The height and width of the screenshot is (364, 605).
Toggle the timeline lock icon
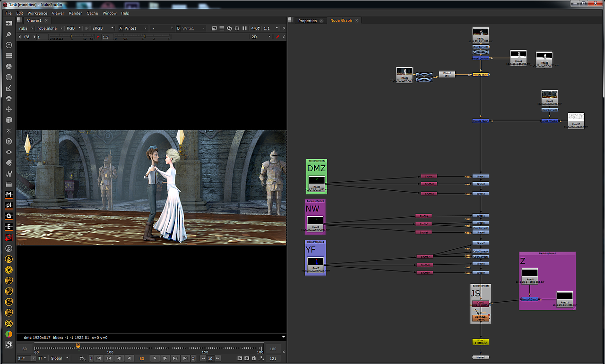click(x=254, y=358)
